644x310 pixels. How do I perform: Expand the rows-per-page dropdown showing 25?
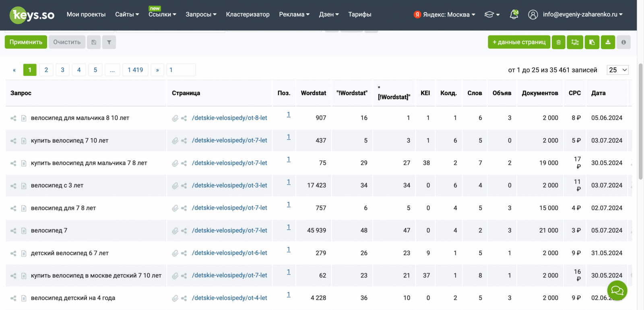click(x=617, y=70)
